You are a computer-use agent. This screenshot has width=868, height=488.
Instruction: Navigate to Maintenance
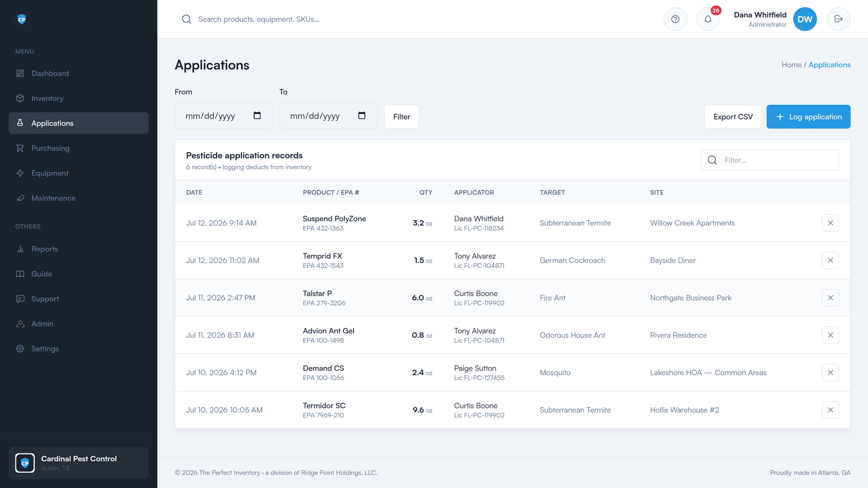[79, 198]
